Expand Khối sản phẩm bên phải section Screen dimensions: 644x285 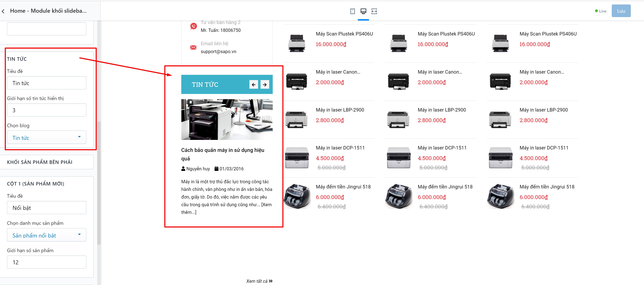coord(46,162)
